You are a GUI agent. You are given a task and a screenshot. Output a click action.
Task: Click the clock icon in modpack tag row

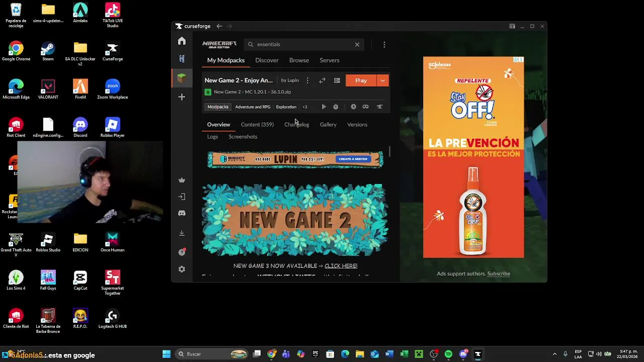pyautogui.click(x=353, y=107)
